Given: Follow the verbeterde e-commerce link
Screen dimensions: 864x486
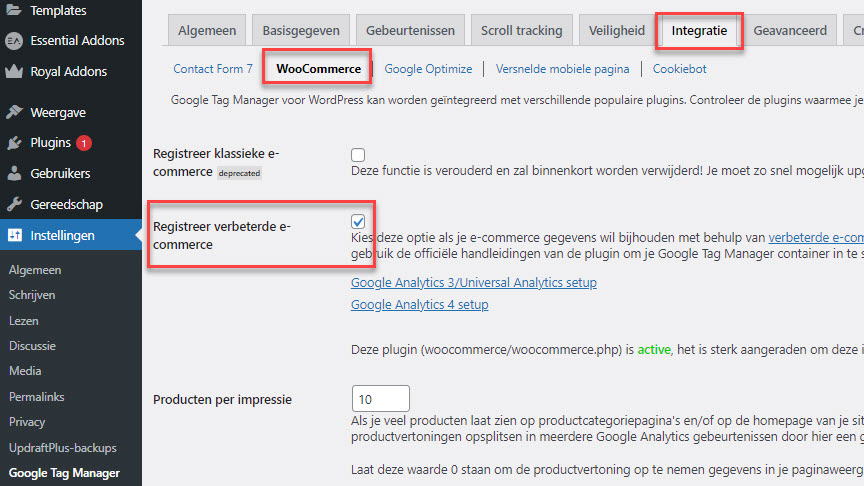Looking at the screenshot, I should (x=816, y=237).
